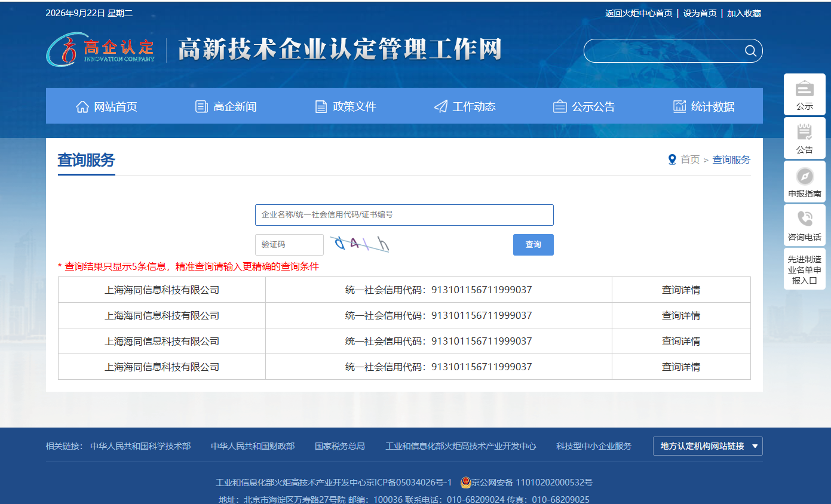The image size is (831, 504).
Task: Open 中华人民共和国科学技术部 footer link
Action: tap(140, 446)
